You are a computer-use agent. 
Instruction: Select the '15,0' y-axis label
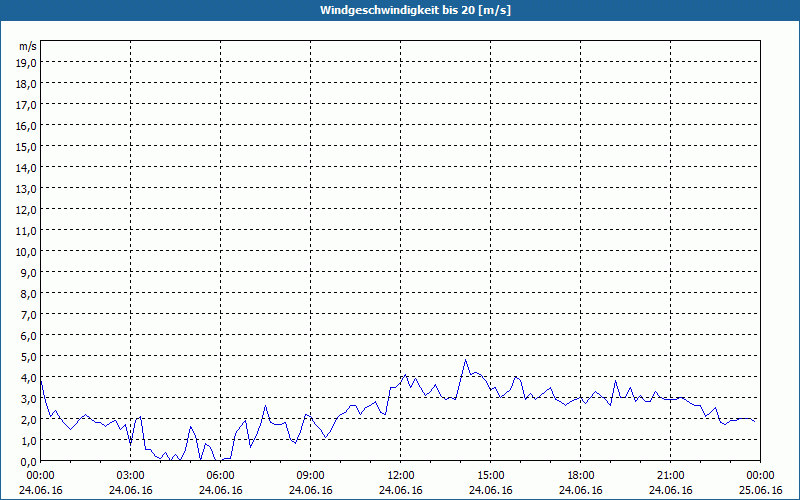(x=27, y=147)
